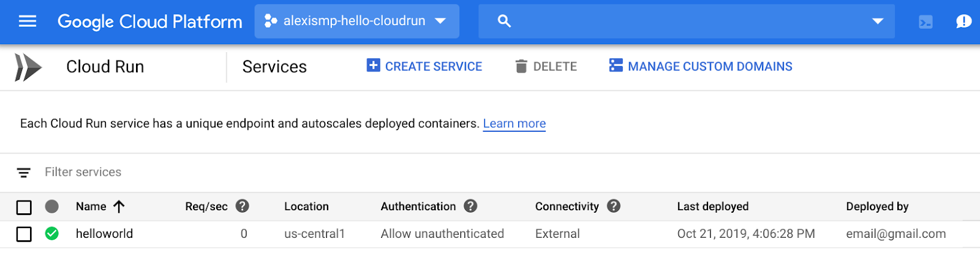
Task: Click the Req/sec help question mark
Action: click(x=243, y=206)
